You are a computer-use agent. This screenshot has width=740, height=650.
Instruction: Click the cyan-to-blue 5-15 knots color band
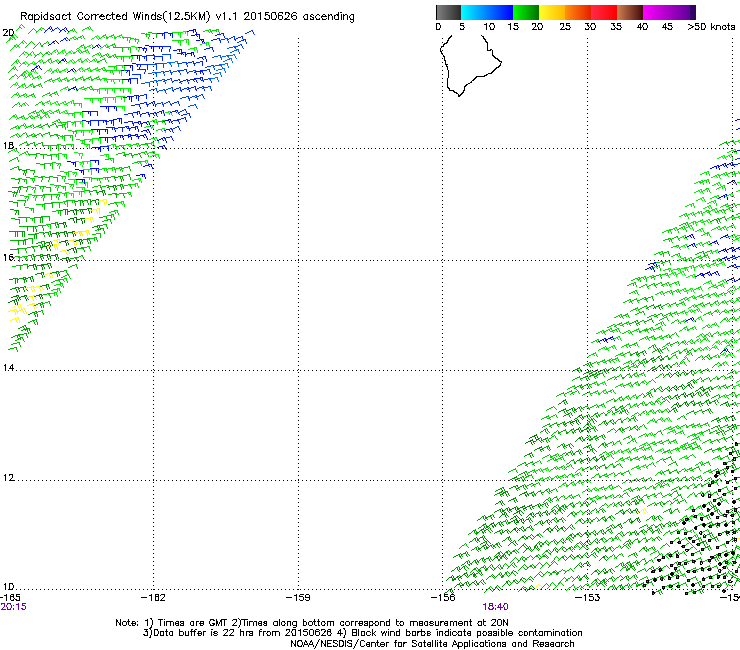487,12
